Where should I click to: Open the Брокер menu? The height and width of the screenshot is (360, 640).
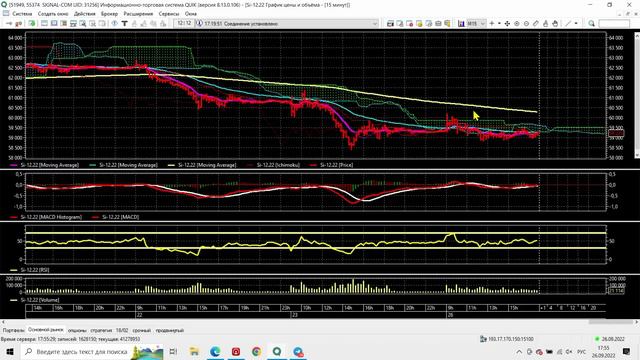click(x=109, y=14)
